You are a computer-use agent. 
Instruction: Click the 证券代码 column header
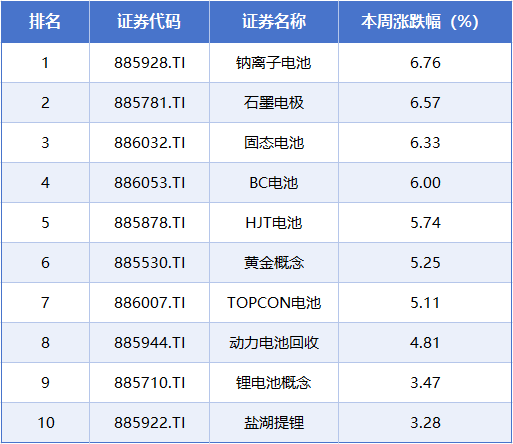pyautogui.click(x=149, y=22)
